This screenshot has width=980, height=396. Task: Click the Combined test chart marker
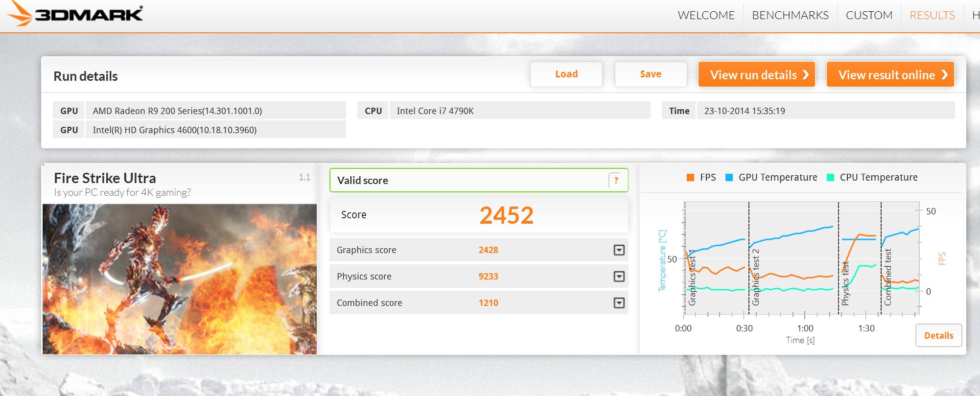click(887, 277)
